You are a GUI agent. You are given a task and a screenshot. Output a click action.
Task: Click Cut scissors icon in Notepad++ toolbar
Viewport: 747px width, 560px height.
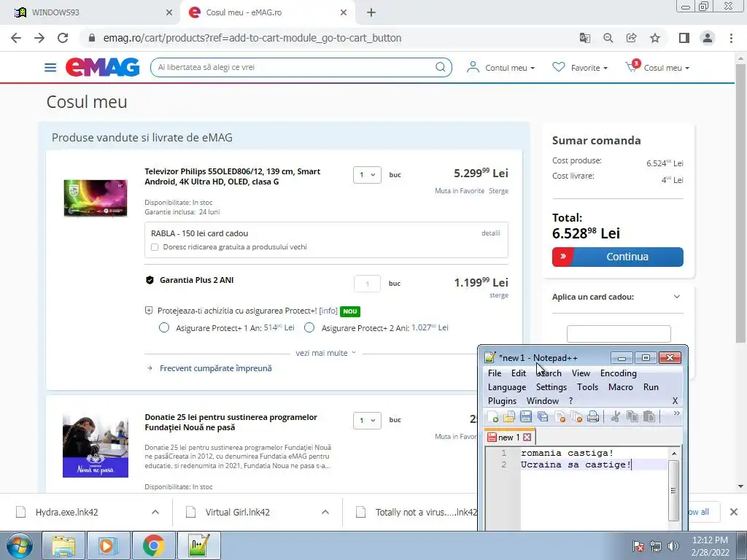[616, 417]
